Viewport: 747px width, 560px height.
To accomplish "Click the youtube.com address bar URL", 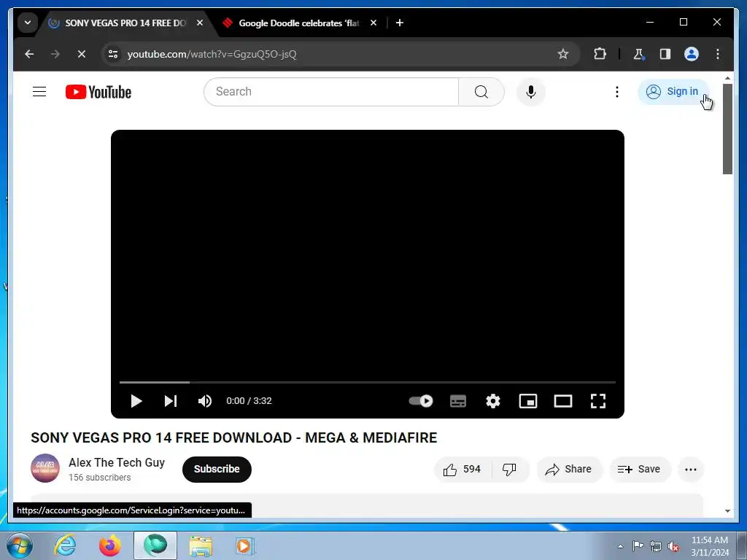I will pyautogui.click(x=212, y=54).
